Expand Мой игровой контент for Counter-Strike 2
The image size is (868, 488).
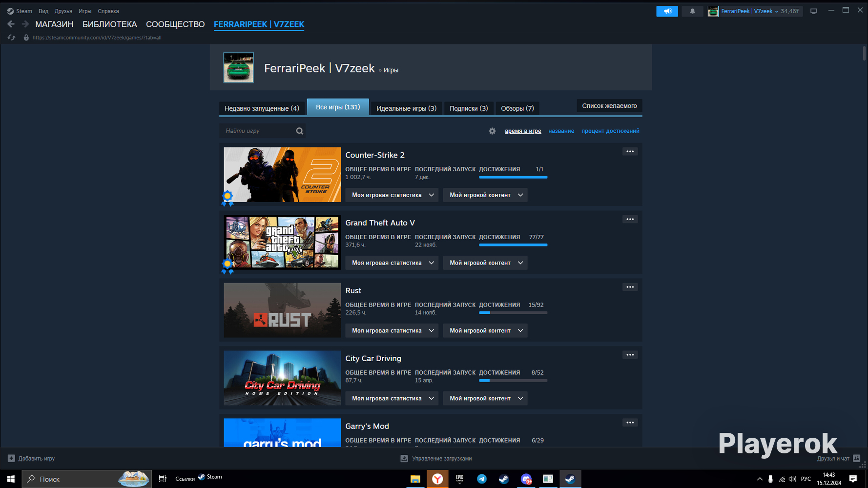[485, 195]
